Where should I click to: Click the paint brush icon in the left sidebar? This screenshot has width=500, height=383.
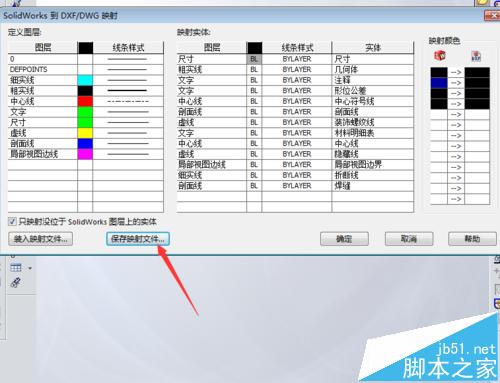coord(16,283)
